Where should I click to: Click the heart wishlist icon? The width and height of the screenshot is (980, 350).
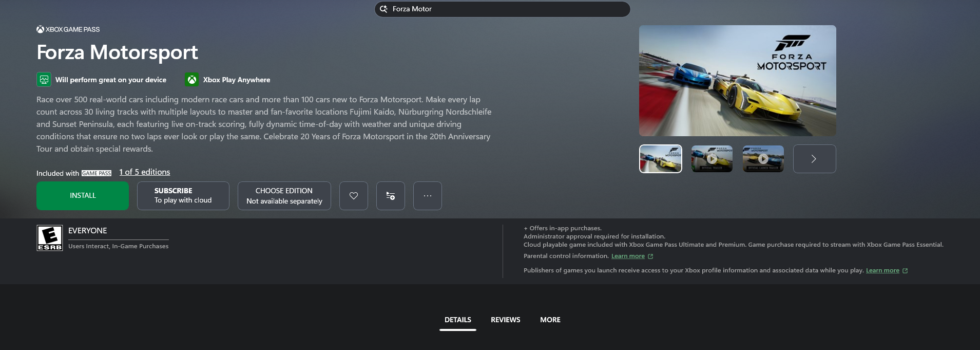tap(353, 196)
